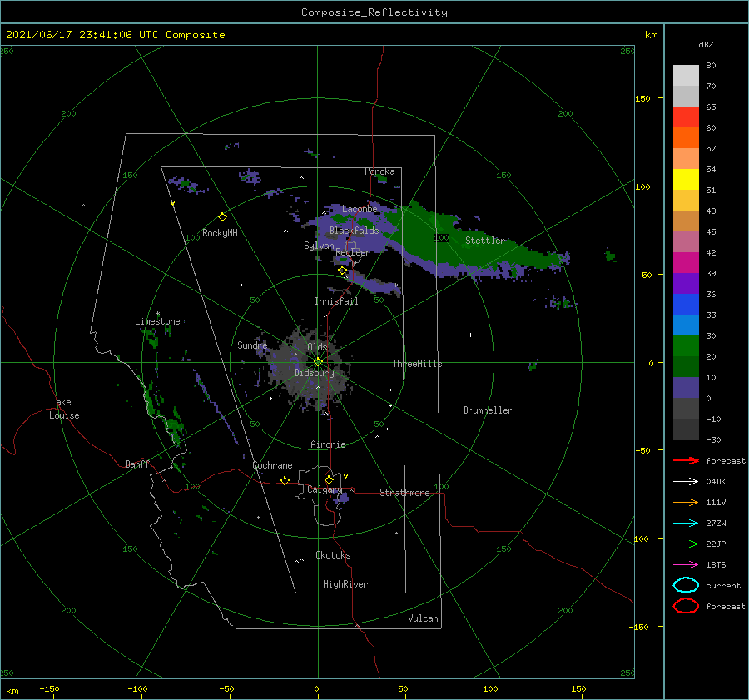Click the dBZ legend heading

(x=706, y=44)
